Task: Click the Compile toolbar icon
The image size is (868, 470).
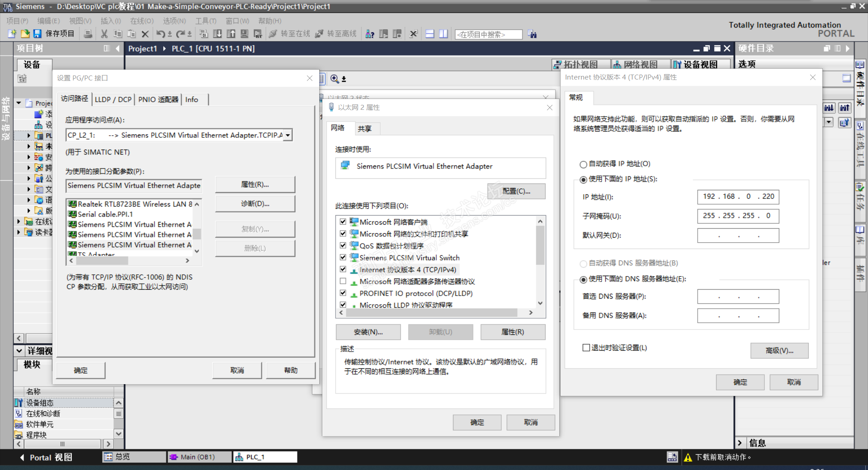Action: click(x=203, y=34)
